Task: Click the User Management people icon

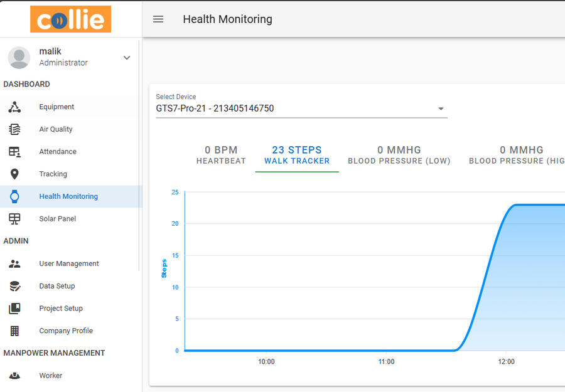Action: click(14, 263)
